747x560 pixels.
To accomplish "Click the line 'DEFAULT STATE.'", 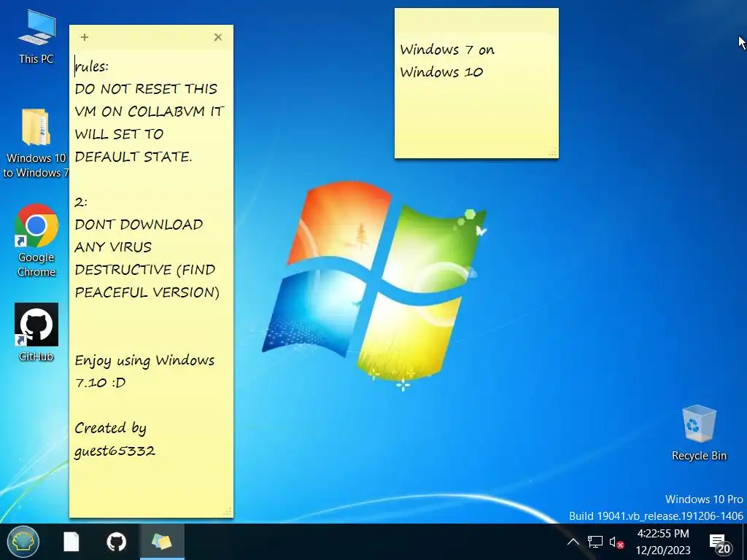I will pos(133,157).
